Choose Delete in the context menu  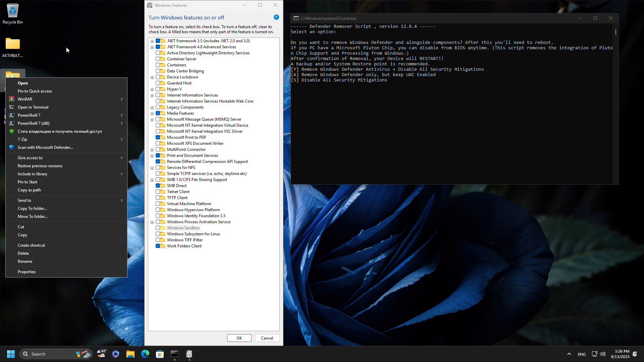click(x=66, y=253)
